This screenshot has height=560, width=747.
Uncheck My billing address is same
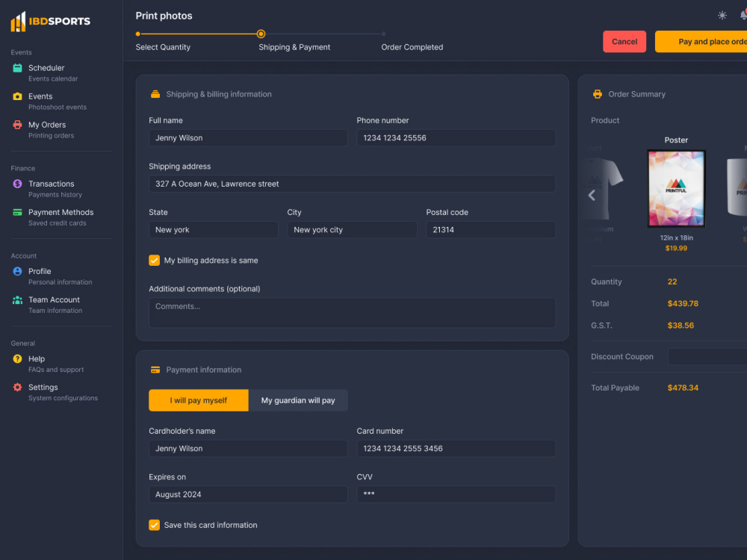(x=155, y=261)
